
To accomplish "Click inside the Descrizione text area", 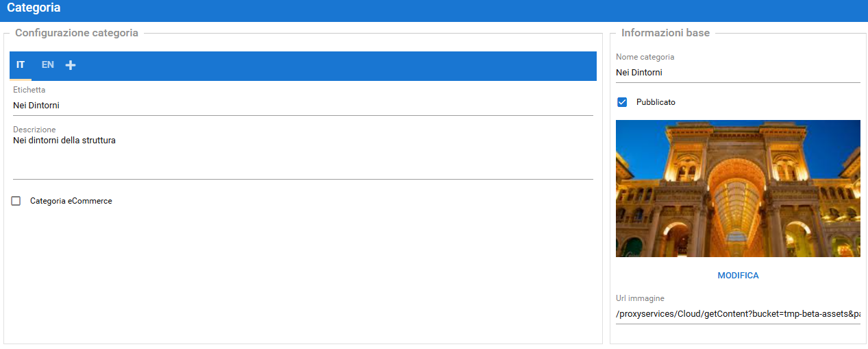I will click(302, 156).
